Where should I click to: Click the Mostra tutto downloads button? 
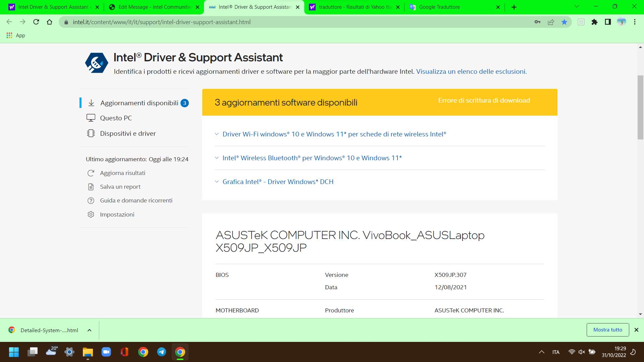(607, 330)
